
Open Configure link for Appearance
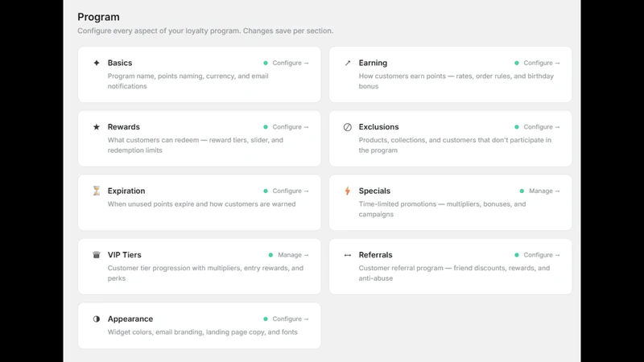pyautogui.click(x=291, y=319)
